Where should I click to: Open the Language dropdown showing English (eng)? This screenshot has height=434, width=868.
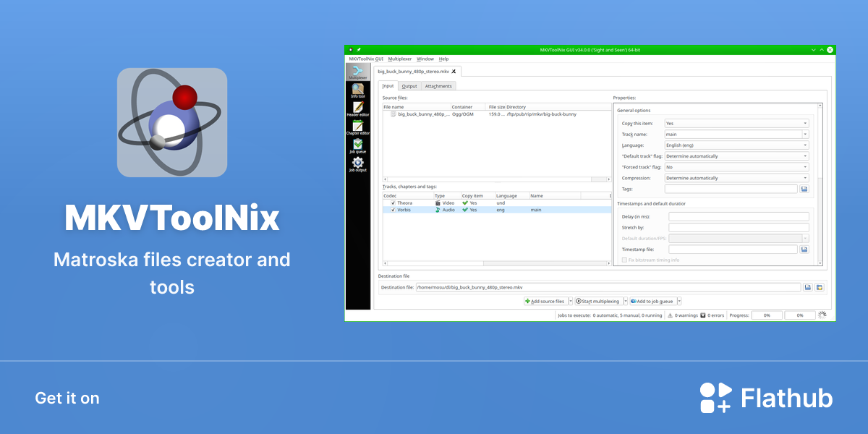coord(736,145)
